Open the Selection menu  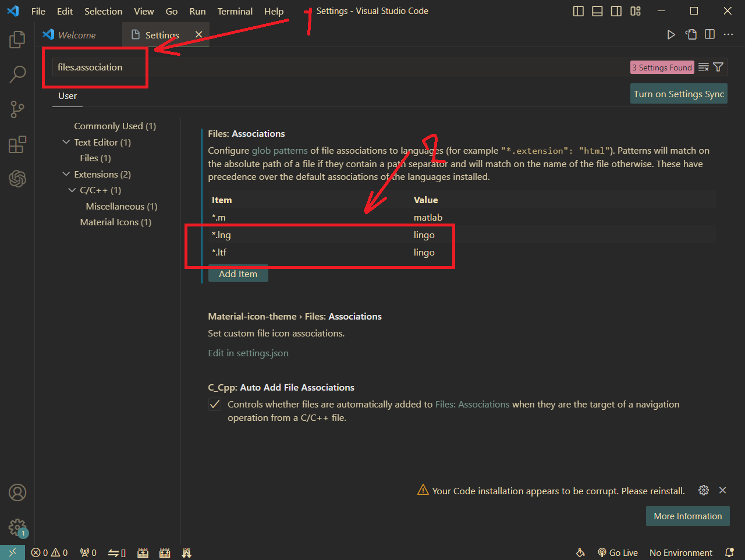point(103,11)
